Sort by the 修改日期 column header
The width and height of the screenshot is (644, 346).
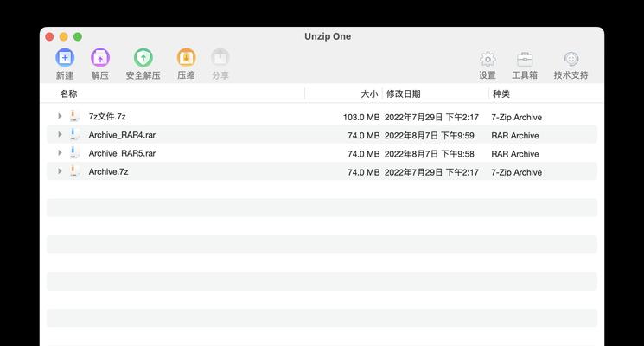[x=404, y=93]
